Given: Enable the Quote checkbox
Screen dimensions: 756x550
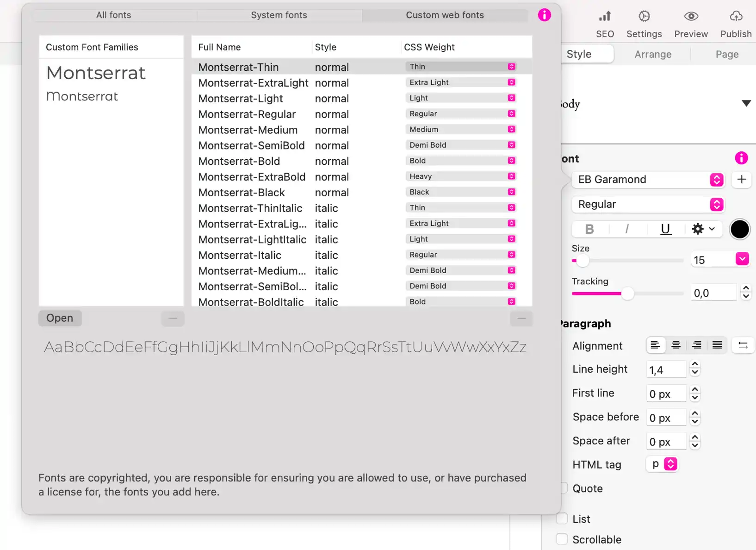Looking at the screenshot, I should pos(563,488).
